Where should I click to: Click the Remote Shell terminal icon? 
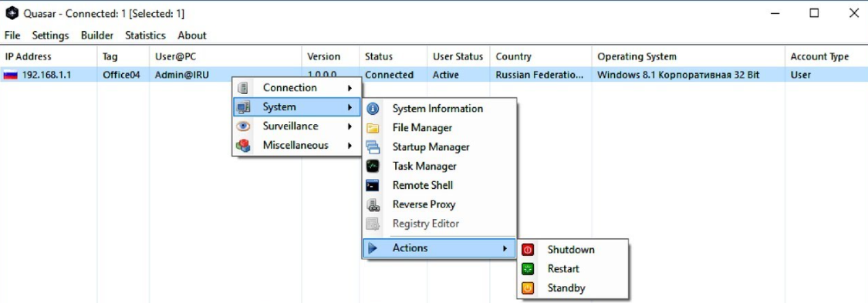(373, 185)
